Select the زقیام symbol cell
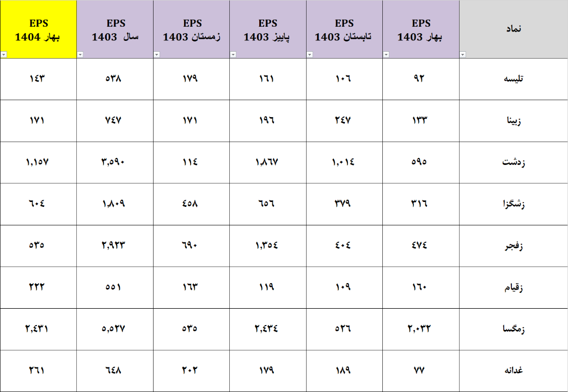This screenshot has height=392, width=568. tap(514, 287)
